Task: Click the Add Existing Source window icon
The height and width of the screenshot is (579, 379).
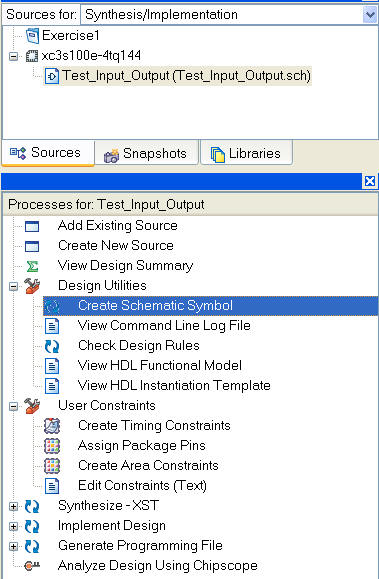Action: click(32, 226)
